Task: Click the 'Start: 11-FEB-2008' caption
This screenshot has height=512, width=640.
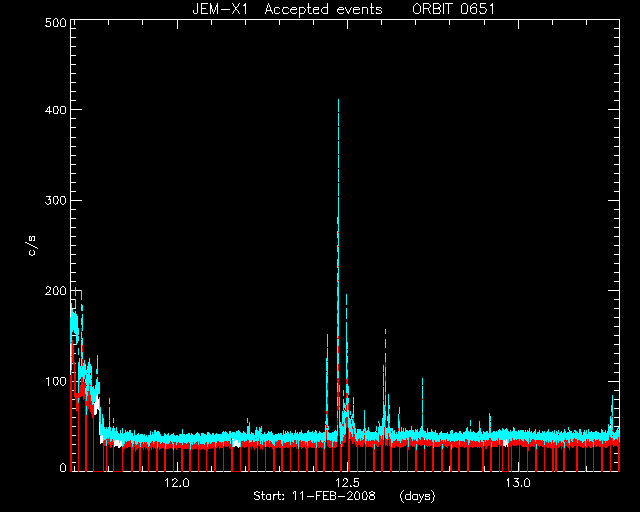Action: point(314,496)
